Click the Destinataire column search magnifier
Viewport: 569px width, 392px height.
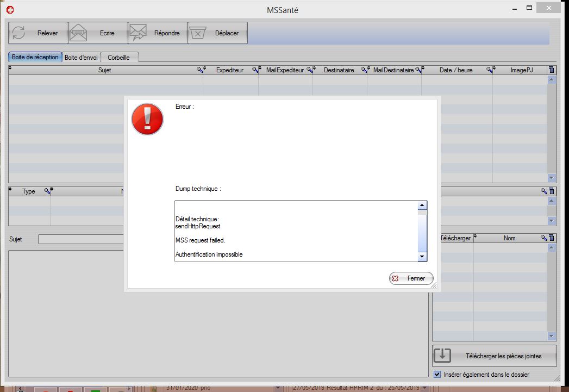[364, 70]
